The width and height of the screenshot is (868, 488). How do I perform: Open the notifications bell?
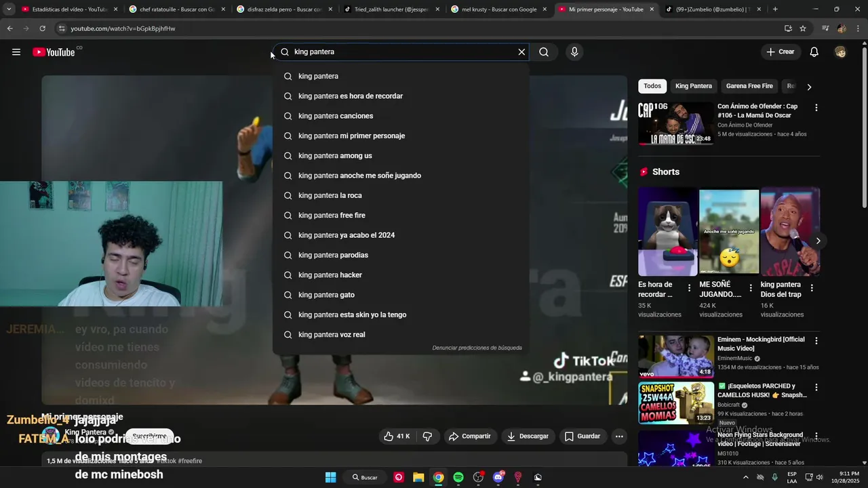point(814,52)
